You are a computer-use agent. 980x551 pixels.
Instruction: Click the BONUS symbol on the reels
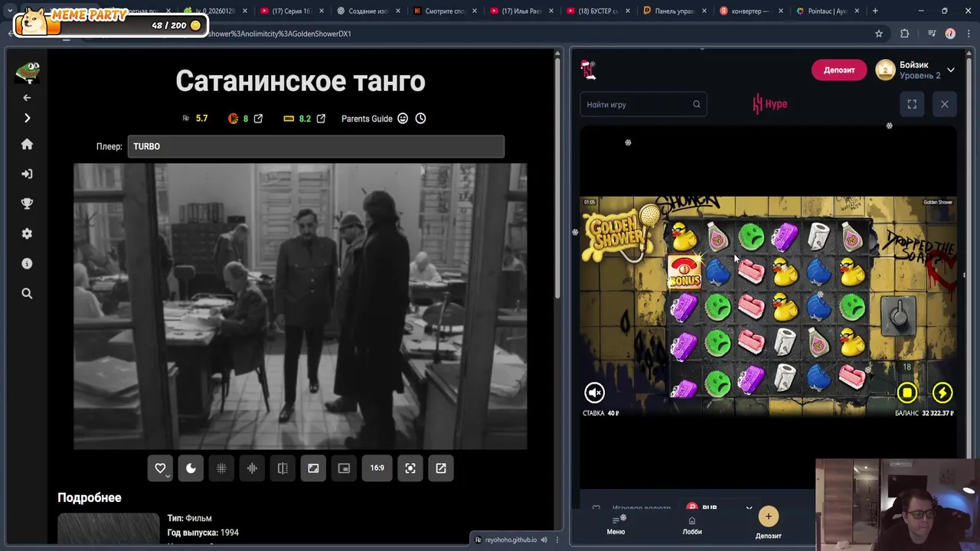pos(684,272)
